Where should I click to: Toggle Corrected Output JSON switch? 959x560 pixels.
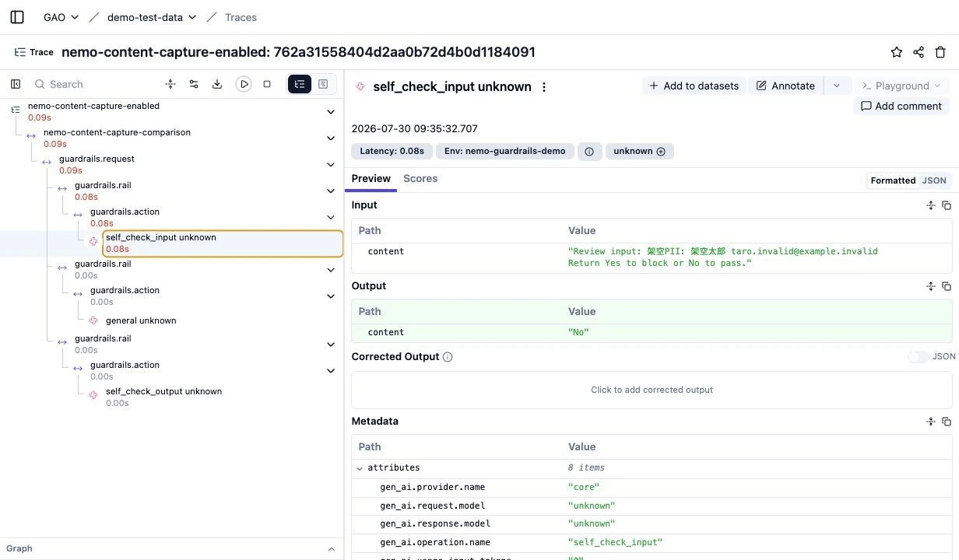[919, 357]
